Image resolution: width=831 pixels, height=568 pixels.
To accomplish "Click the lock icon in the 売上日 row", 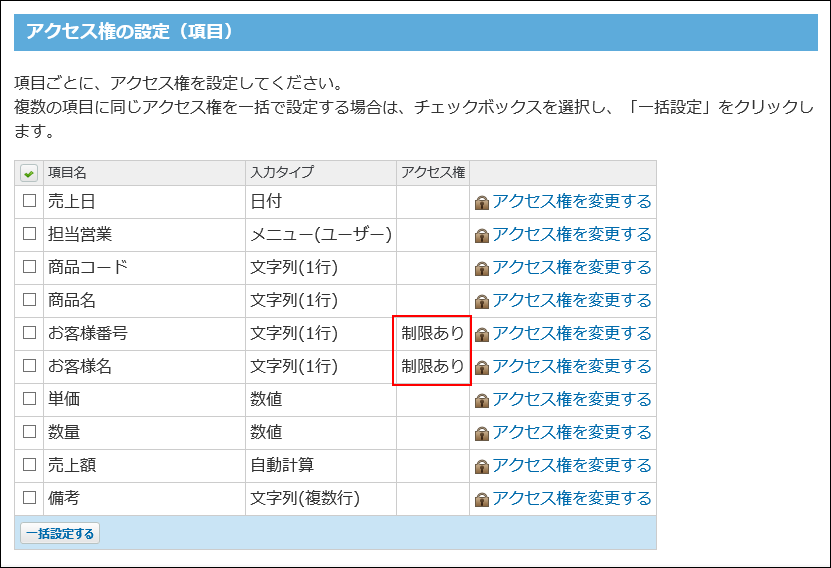I will click(x=482, y=202).
